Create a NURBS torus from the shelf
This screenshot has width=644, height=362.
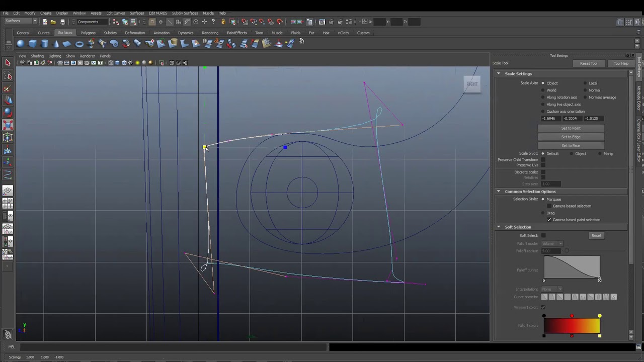click(79, 44)
